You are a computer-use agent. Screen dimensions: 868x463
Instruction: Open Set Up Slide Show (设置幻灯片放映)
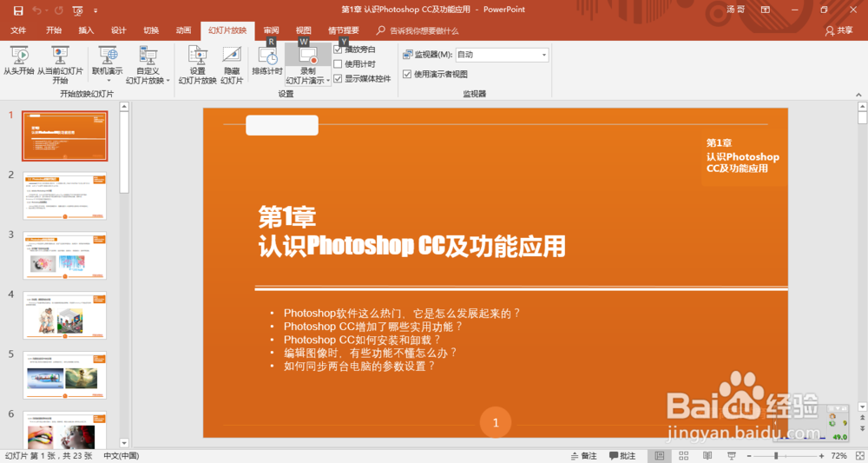click(x=198, y=65)
